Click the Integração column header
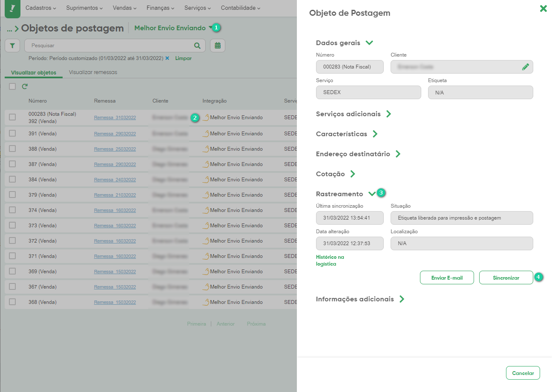The width and height of the screenshot is (552, 392). click(x=214, y=101)
